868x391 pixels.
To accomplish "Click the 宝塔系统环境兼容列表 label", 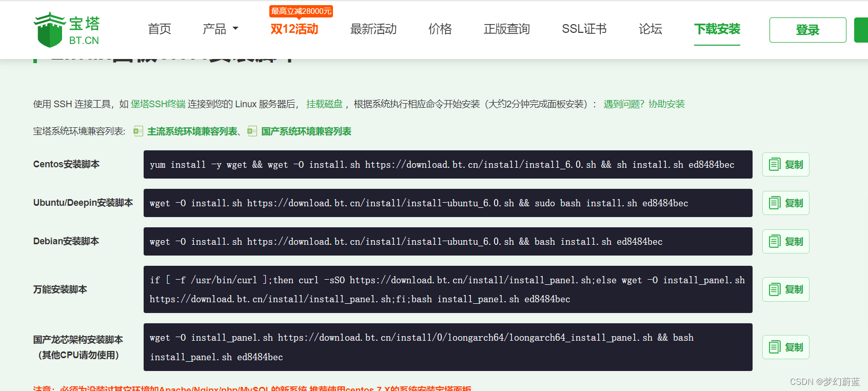I will click(80, 131).
